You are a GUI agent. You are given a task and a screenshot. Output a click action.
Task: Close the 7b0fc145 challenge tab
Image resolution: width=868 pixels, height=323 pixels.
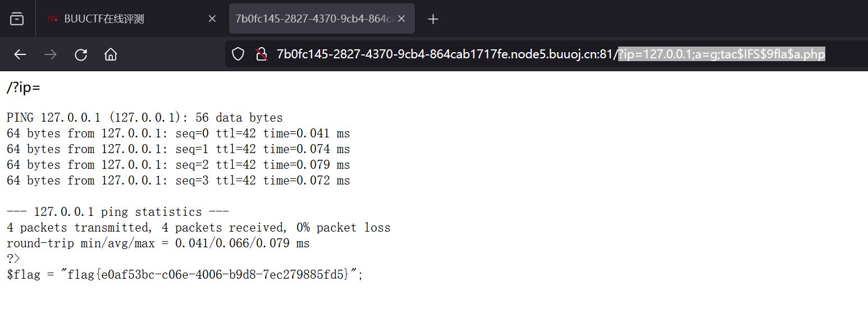click(x=401, y=19)
